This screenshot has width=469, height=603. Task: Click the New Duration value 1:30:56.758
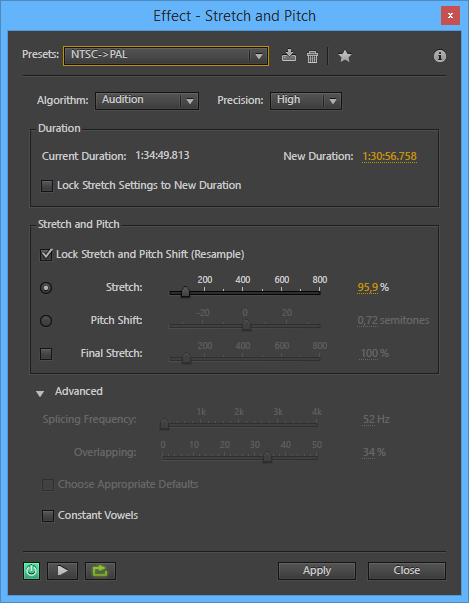389,157
